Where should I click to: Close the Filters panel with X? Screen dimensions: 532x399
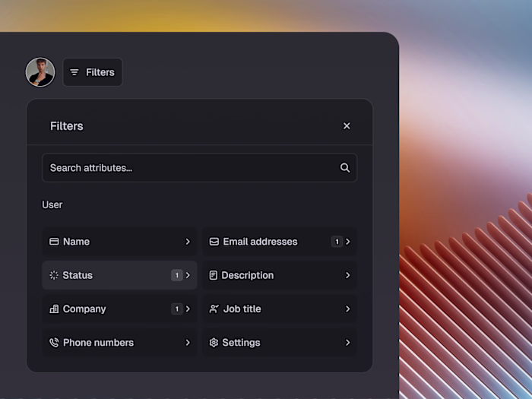[347, 126]
